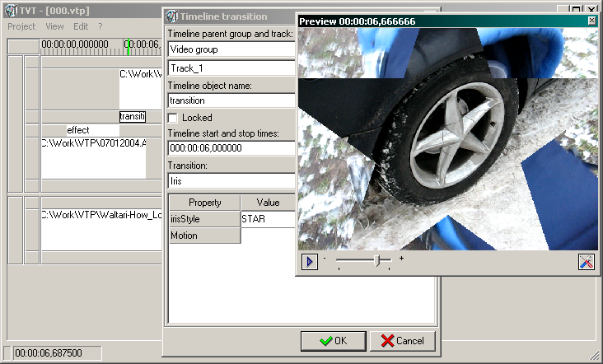The width and height of the screenshot is (603, 364).
Task: Confirm with the OK button
Action: (334, 341)
